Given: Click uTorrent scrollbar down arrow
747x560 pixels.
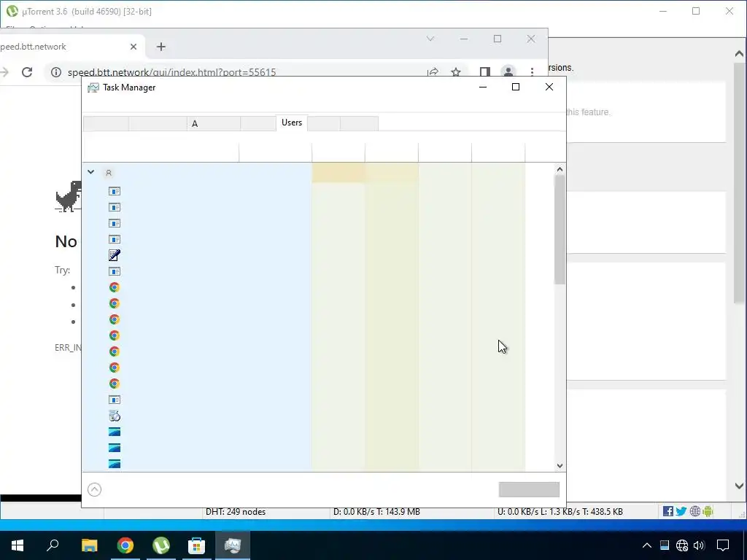Looking at the screenshot, I should [x=739, y=486].
